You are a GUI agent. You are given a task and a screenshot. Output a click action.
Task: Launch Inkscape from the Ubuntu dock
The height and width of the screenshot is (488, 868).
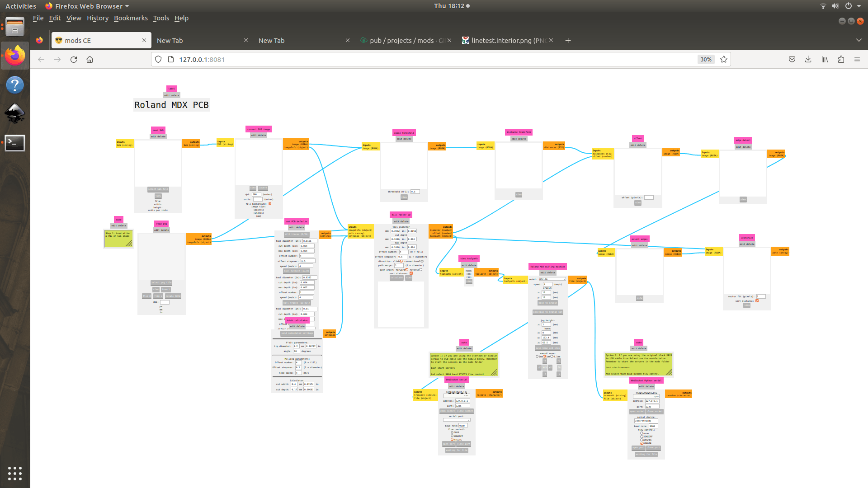[14, 113]
